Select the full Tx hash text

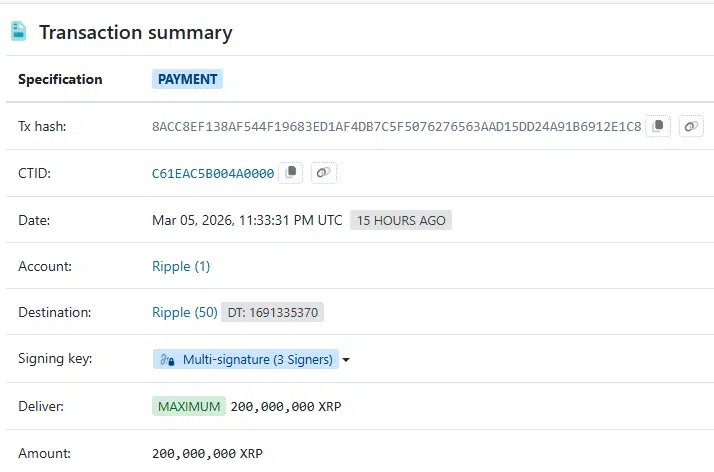point(396,126)
